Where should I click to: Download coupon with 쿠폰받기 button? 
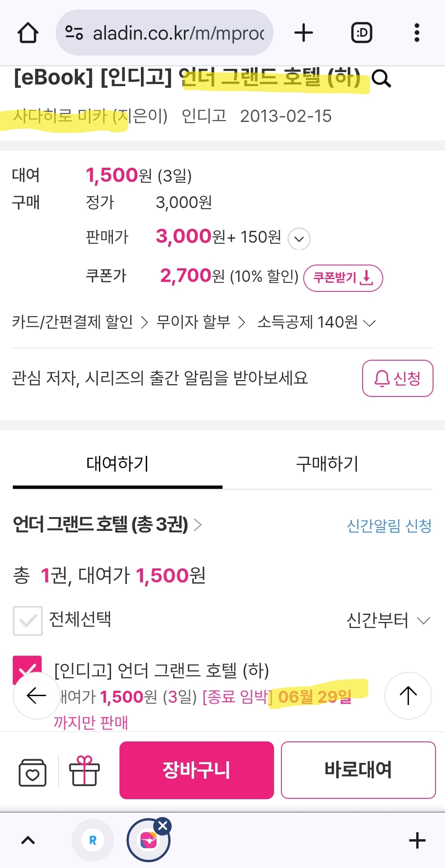[343, 278]
